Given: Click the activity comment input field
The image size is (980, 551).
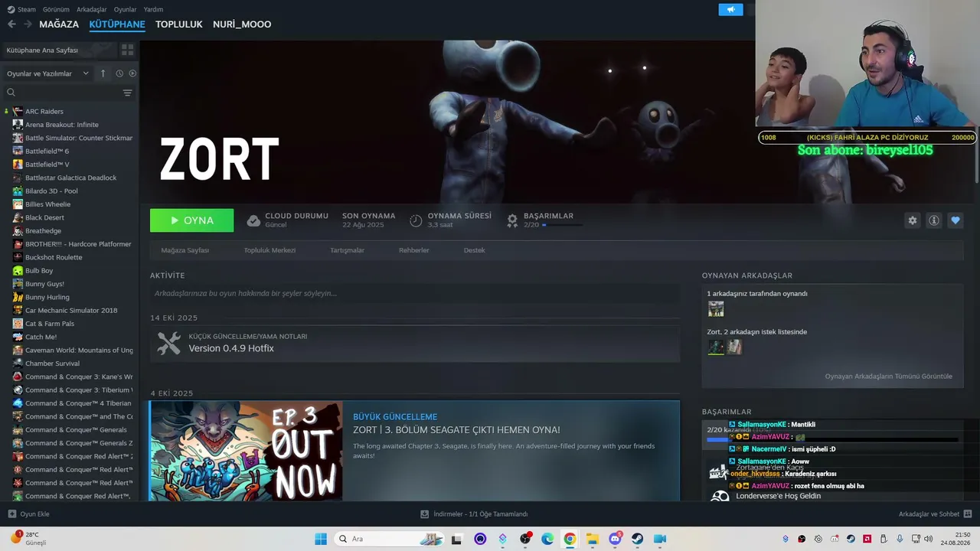Looking at the screenshot, I should click(x=415, y=293).
